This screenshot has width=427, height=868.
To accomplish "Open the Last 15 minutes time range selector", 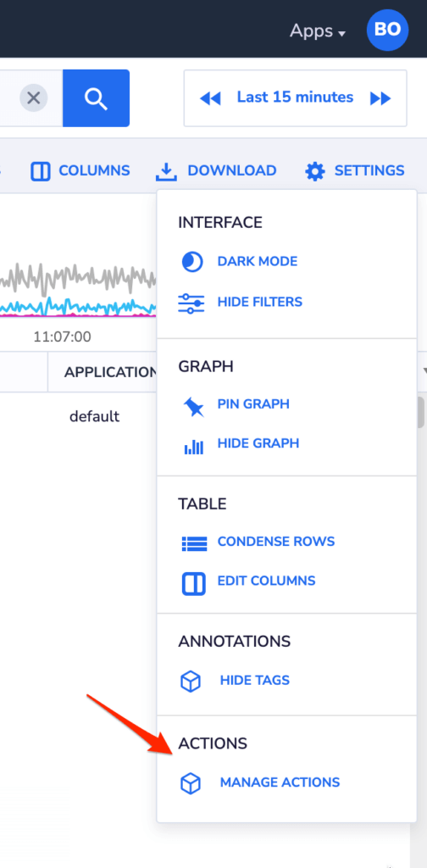I will coord(296,97).
